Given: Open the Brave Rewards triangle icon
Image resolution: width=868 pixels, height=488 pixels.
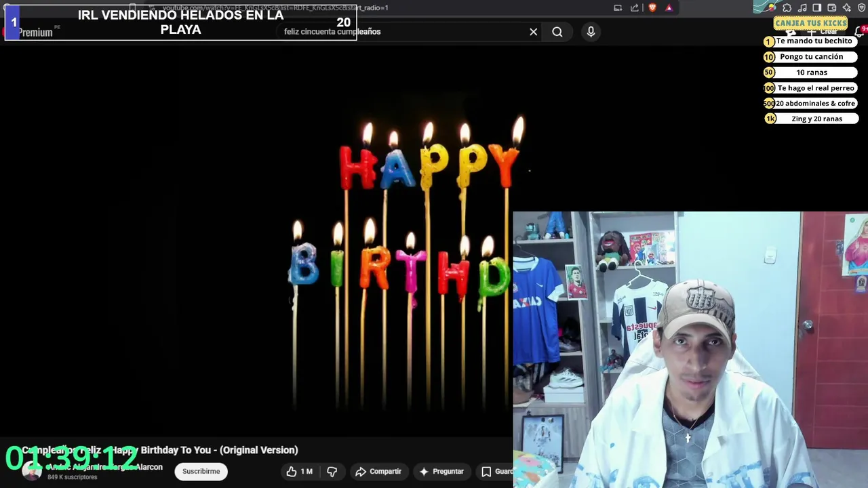Looking at the screenshot, I should [x=669, y=8].
